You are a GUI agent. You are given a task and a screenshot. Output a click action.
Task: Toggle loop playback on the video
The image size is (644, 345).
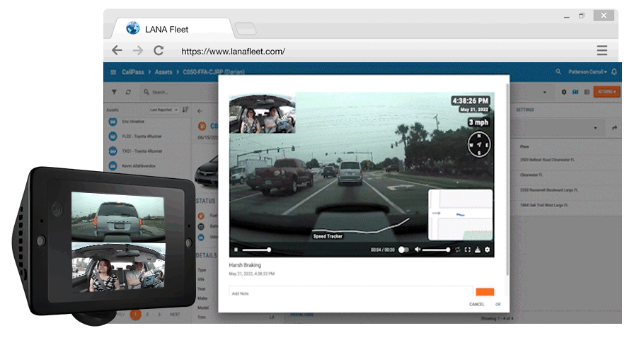click(458, 250)
